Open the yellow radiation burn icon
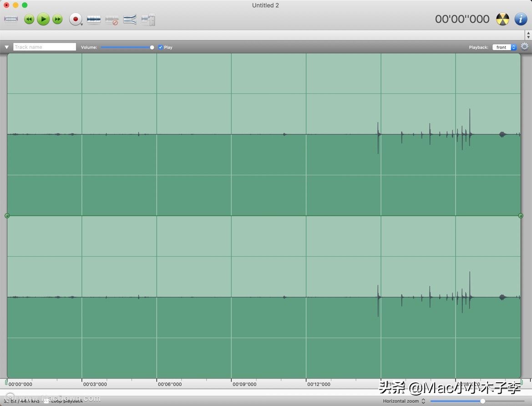Viewport: 532px width, 406px height. [502, 19]
